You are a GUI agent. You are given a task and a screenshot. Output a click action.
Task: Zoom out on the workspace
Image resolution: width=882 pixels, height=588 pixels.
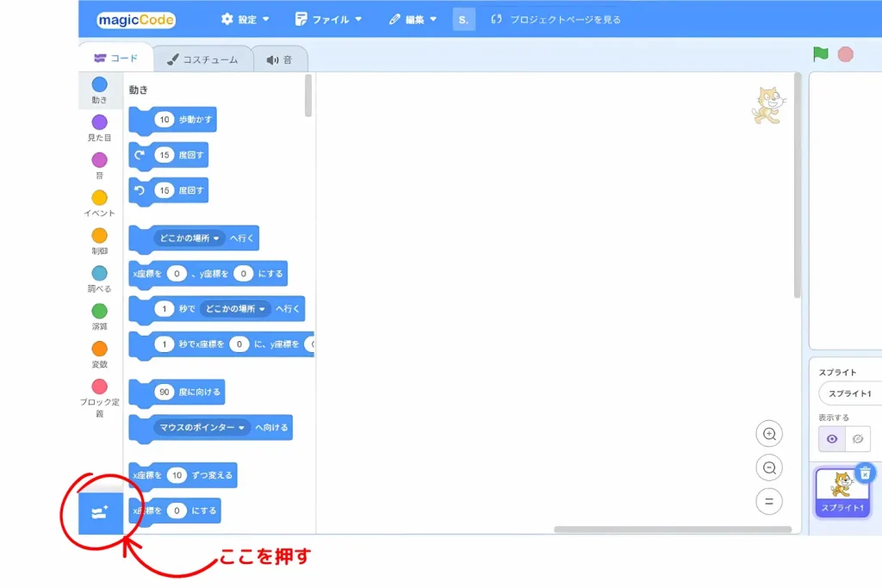(769, 467)
